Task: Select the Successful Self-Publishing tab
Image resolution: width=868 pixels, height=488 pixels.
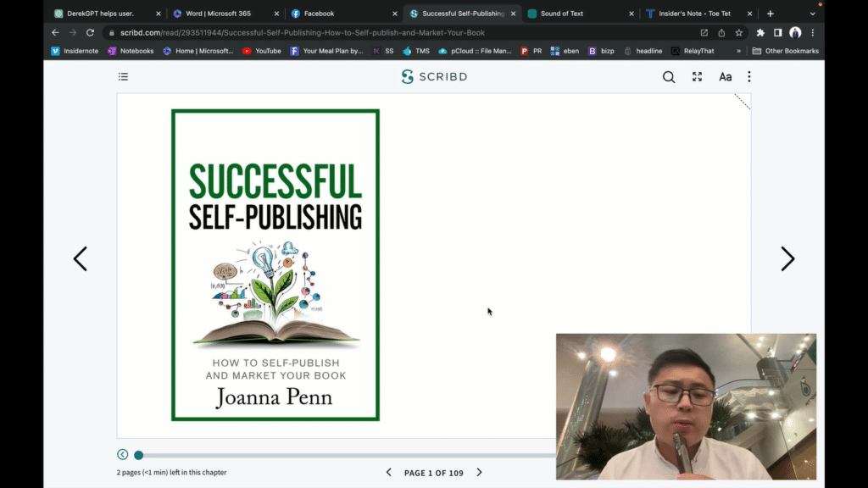Action: click(x=463, y=14)
